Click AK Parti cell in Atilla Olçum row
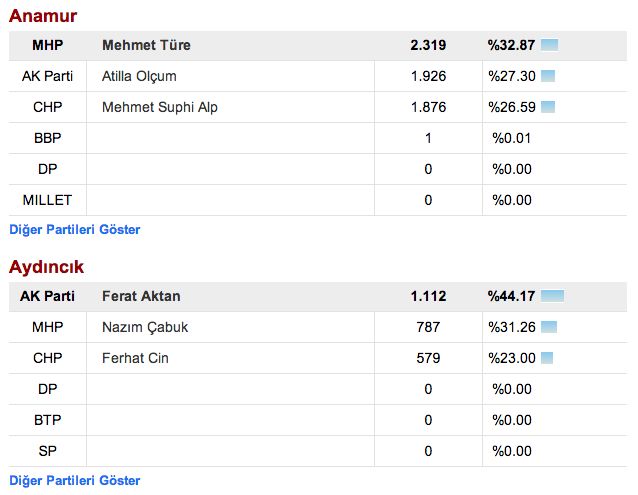Viewport: 638px width, 495px height. (x=48, y=76)
